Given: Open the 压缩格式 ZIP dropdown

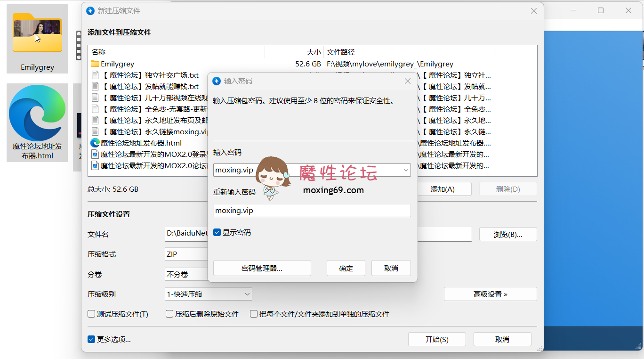Looking at the screenshot, I should (x=186, y=254).
